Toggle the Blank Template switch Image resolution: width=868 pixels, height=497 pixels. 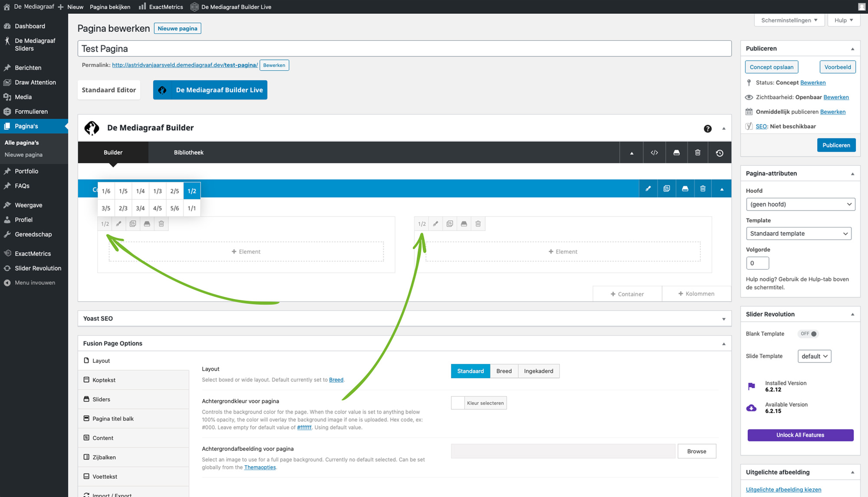pyautogui.click(x=809, y=334)
